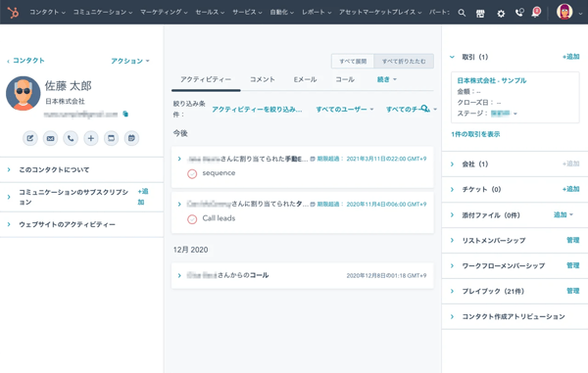Mark the Call leads task complete
Viewport: 588px width, 373px height.
(192, 219)
